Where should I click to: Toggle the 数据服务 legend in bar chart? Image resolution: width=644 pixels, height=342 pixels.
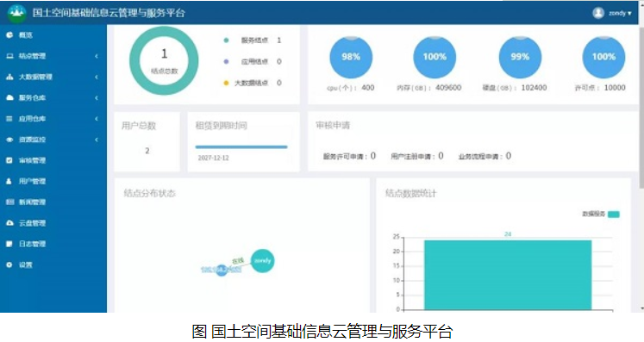(x=614, y=215)
